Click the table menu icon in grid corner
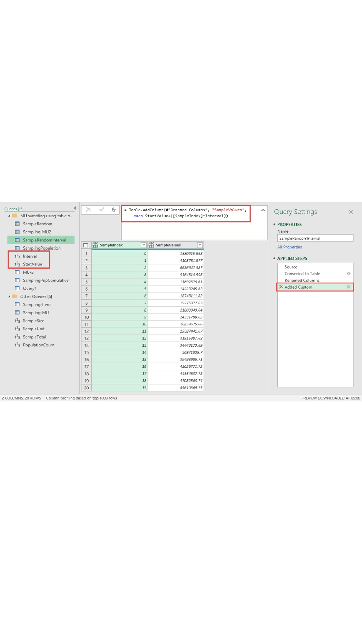 (86, 245)
